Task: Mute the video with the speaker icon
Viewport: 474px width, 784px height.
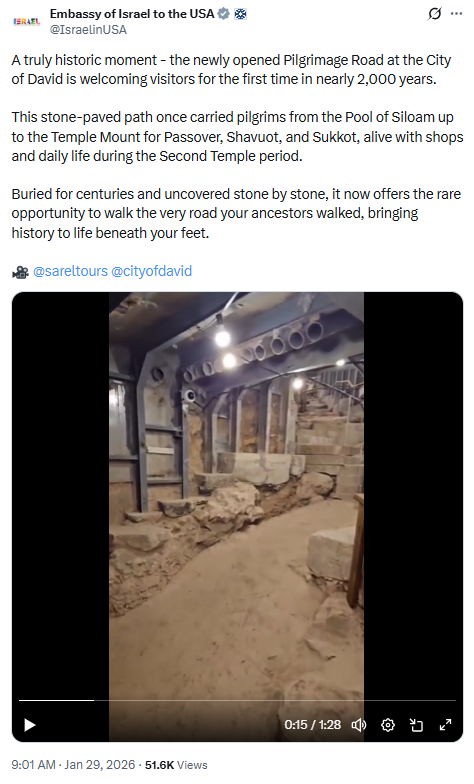Action: [359, 724]
